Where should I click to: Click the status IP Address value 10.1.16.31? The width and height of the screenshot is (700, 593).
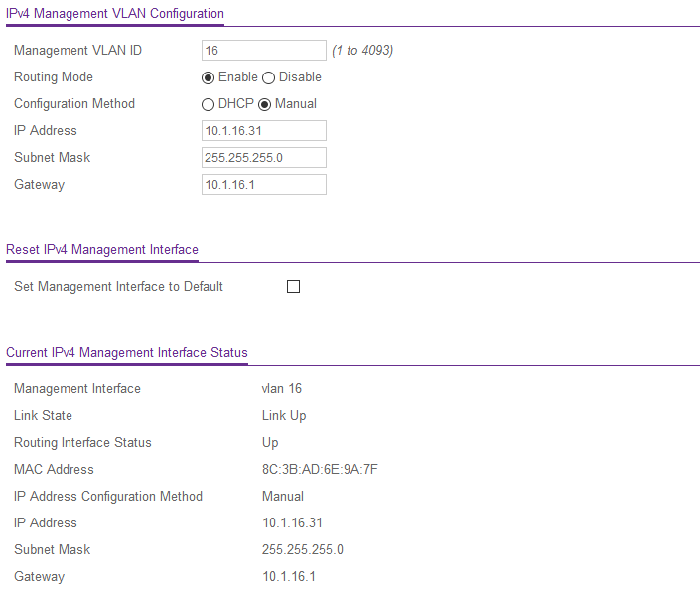pyautogui.click(x=292, y=522)
